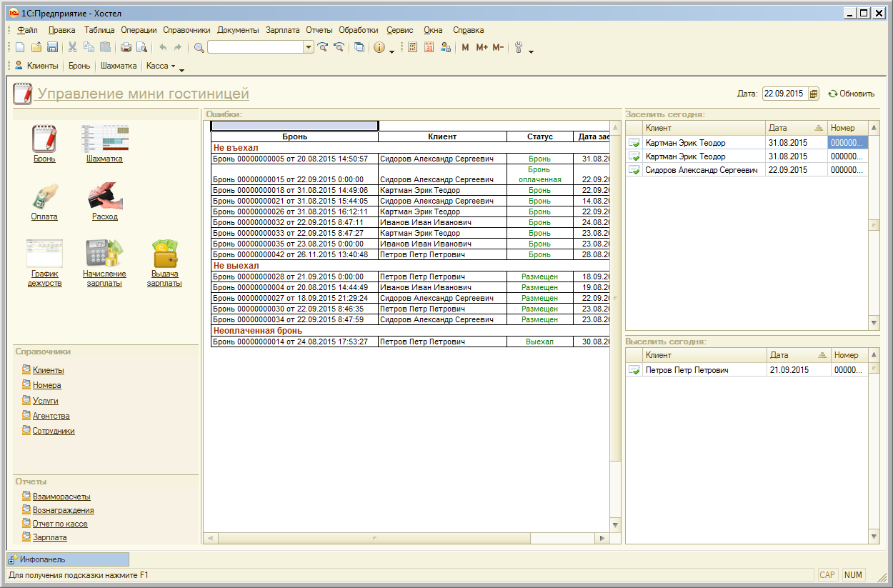Open the Сервис menu
The width and height of the screenshot is (893, 588).
coord(400,30)
